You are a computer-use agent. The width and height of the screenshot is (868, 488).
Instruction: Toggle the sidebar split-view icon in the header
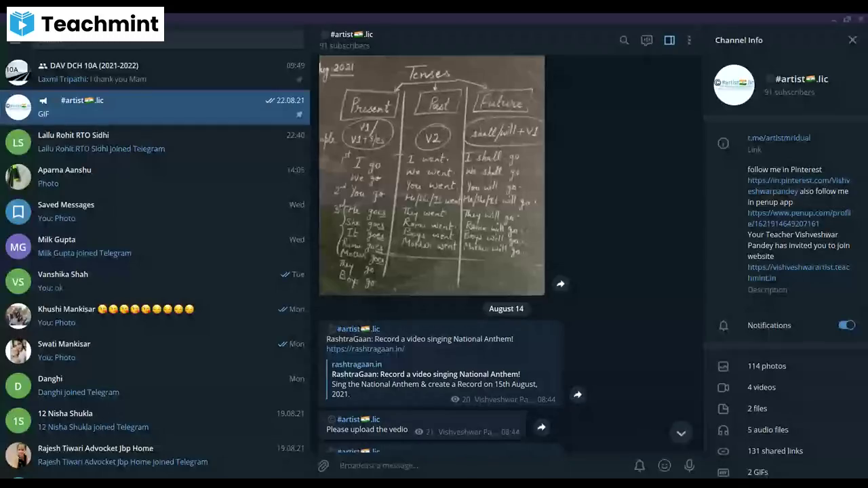point(669,40)
